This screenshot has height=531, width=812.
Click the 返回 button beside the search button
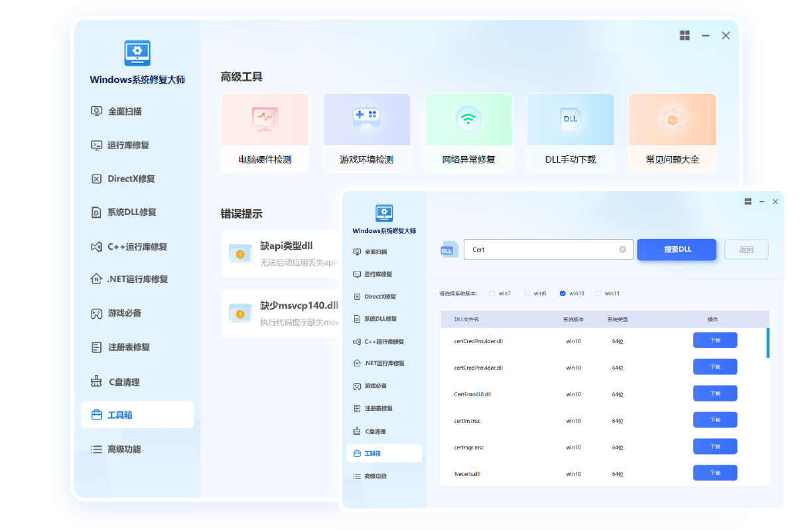click(x=746, y=250)
